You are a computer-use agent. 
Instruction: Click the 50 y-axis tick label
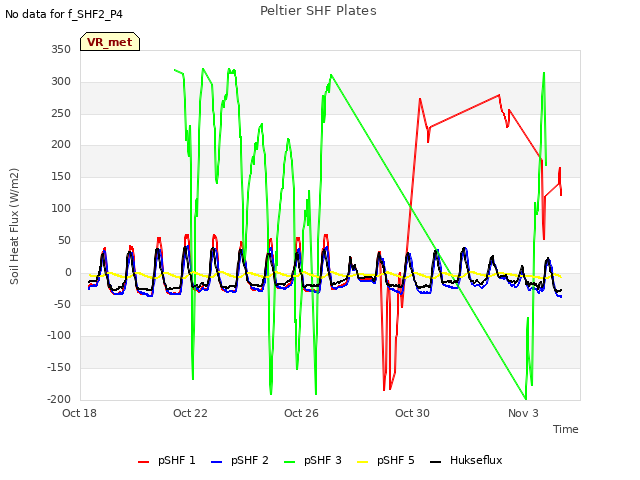click(x=64, y=240)
